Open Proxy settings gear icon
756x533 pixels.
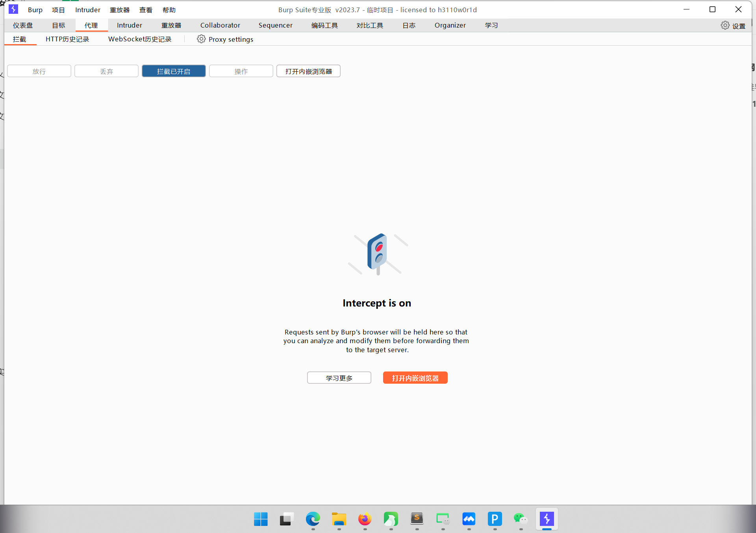201,39
